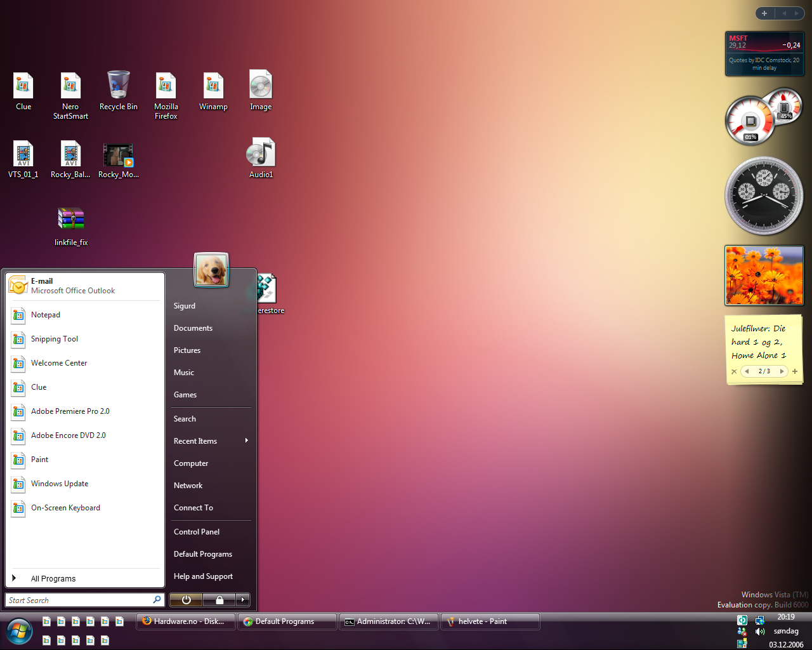The width and height of the screenshot is (812, 650).
Task: Switch to Default Programs taskbar button
Action: point(287,621)
